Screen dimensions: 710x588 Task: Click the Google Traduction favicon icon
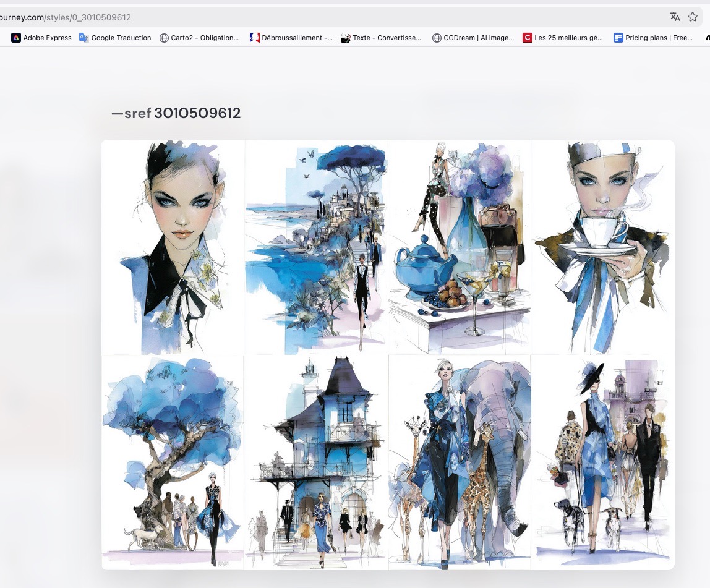coord(83,38)
